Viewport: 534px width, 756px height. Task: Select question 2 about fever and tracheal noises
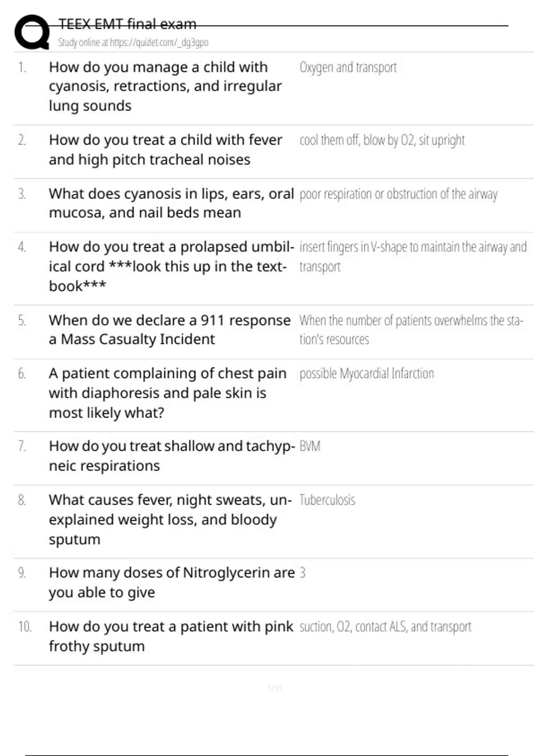165,150
